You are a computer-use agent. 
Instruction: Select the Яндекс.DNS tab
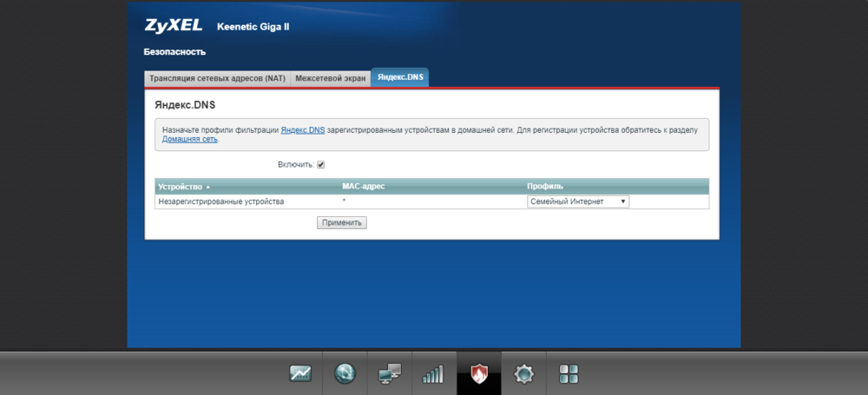click(399, 77)
